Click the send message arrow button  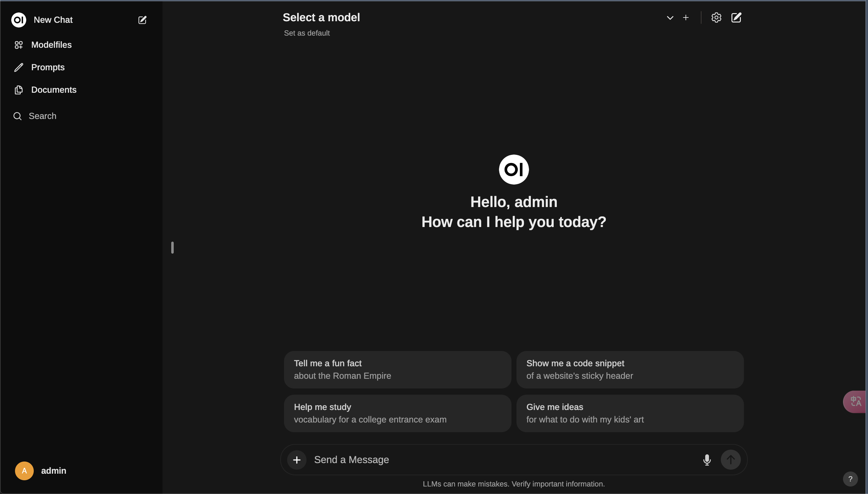coord(731,460)
